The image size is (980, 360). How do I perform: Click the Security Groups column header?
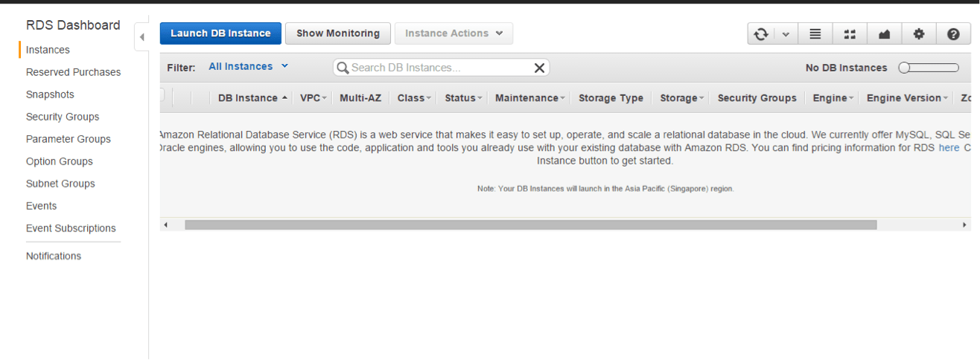pos(757,98)
